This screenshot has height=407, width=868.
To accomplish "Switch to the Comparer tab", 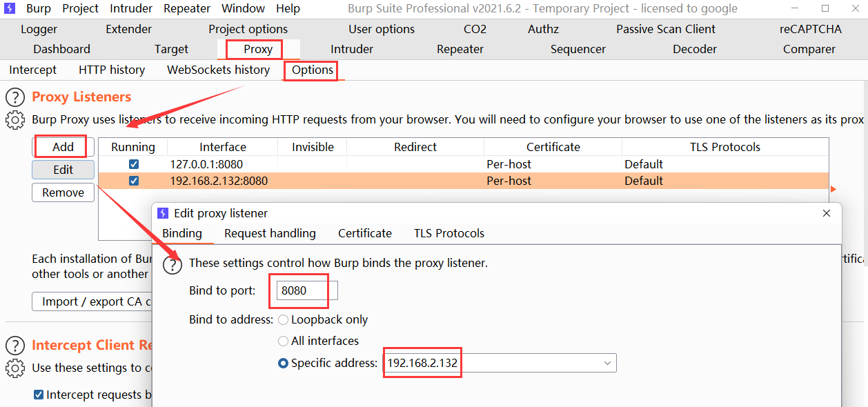I will coord(809,49).
